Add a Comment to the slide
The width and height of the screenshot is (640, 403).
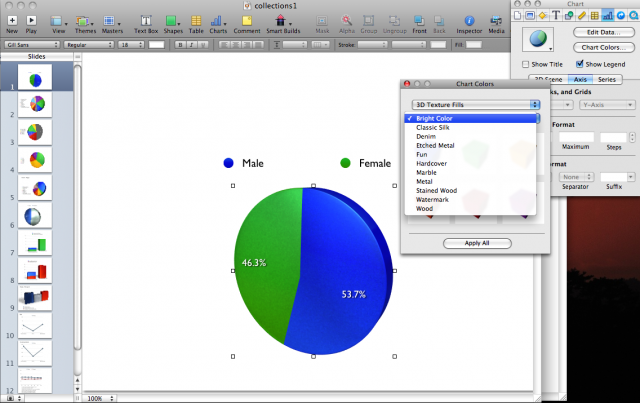click(x=247, y=24)
